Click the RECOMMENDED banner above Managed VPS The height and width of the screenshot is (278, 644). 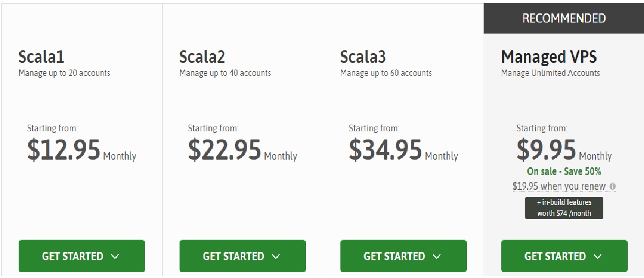coord(564,18)
